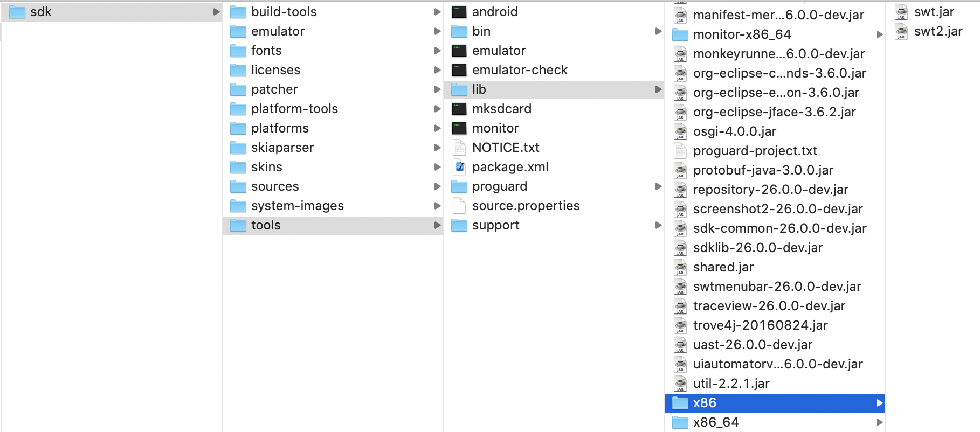Click the android executable icon
Viewport: 980px width, 432px height.
[x=459, y=12]
